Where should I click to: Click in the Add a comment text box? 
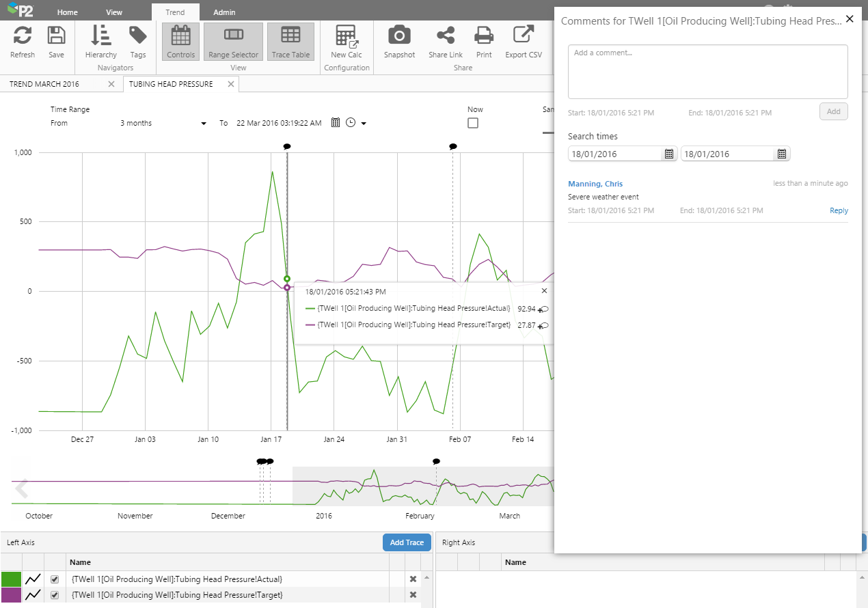707,72
